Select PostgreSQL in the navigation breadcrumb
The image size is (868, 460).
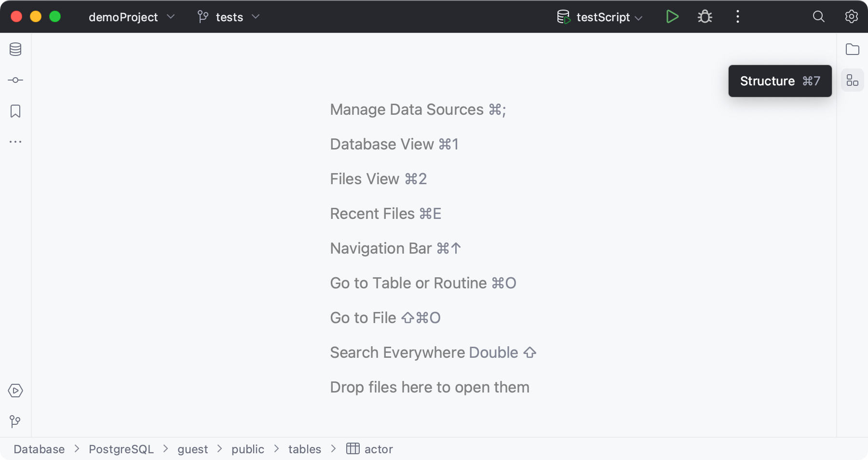tap(121, 449)
